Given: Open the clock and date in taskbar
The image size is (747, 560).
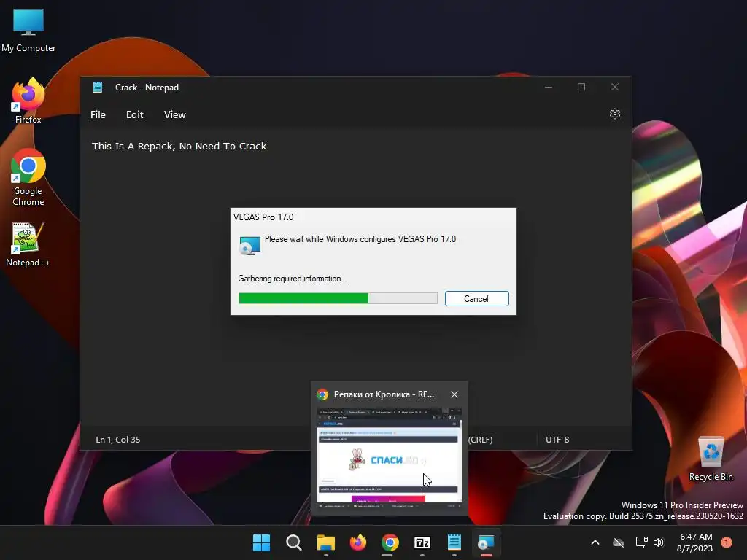Looking at the screenshot, I should pos(695,542).
